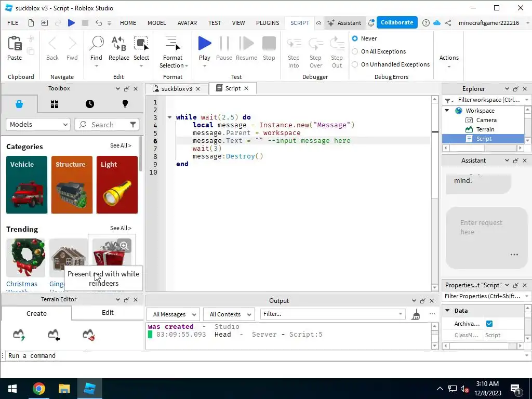Open the Structure category card
This screenshot has width=532, height=399.
72,185
